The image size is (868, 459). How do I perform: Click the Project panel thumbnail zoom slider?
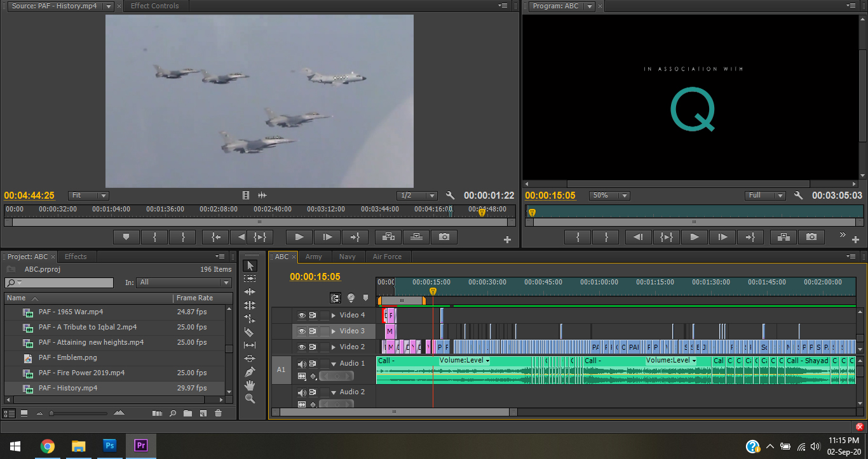[x=51, y=413]
